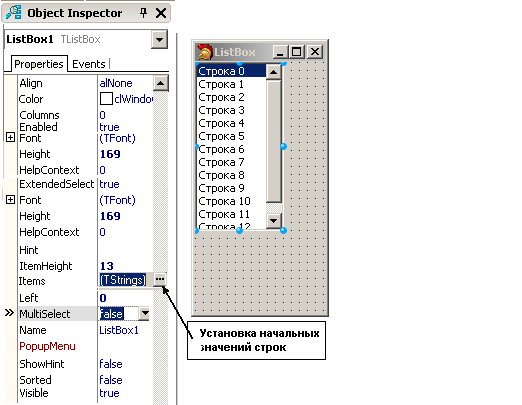The height and width of the screenshot is (405, 522).
Task: Select the Items property
Action: [32, 281]
